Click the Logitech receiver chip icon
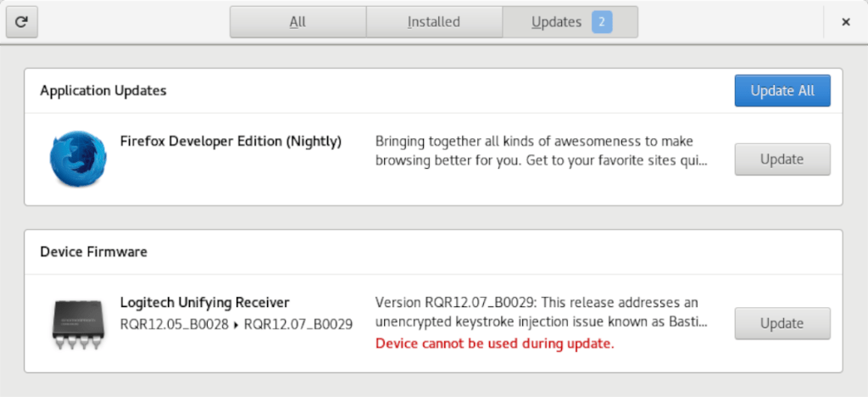 (x=78, y=323)
